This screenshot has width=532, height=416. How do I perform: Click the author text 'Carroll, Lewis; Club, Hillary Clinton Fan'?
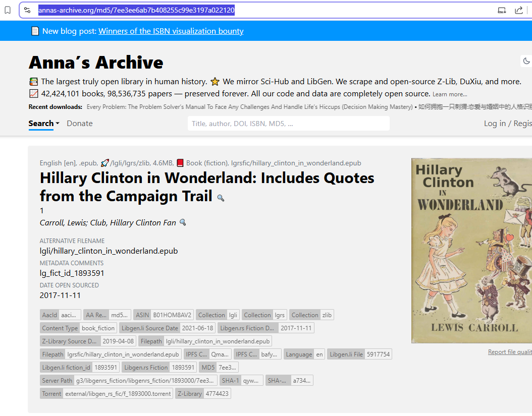(x=108, y=223)
